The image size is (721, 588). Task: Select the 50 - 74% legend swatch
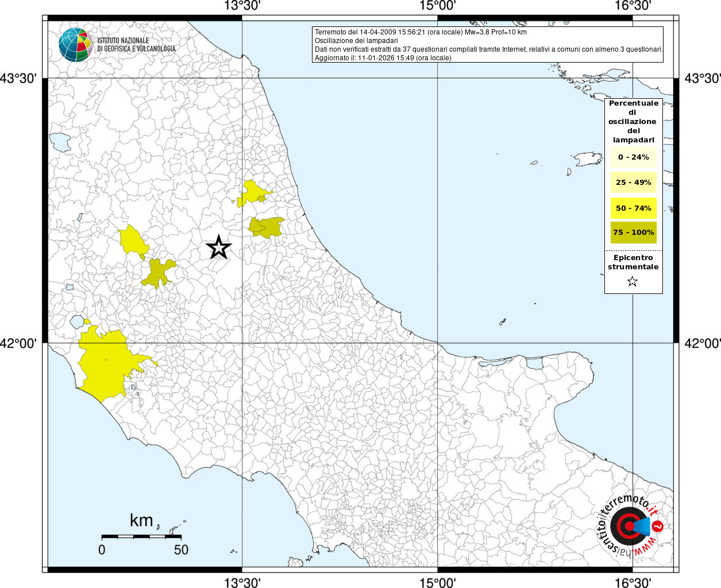pos(633,208)
